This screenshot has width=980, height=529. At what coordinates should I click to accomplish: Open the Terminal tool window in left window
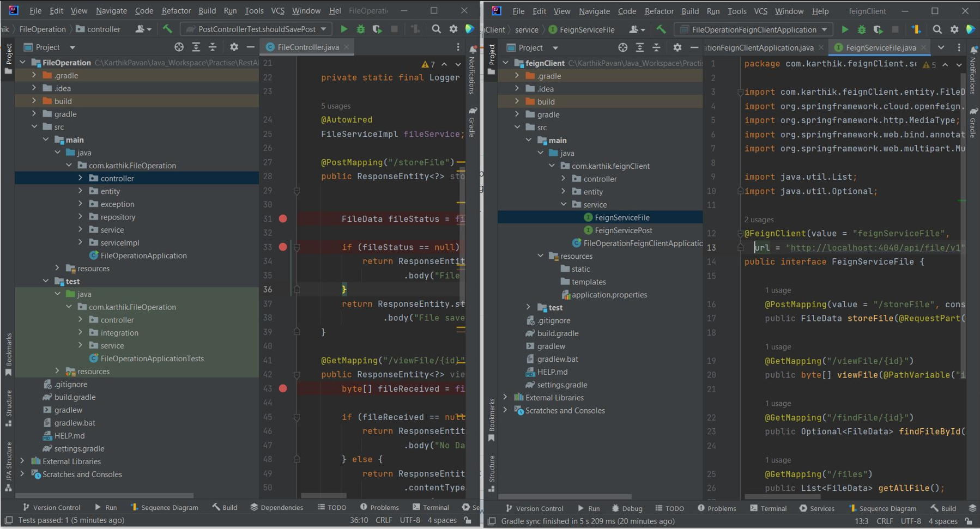point(431,507)
